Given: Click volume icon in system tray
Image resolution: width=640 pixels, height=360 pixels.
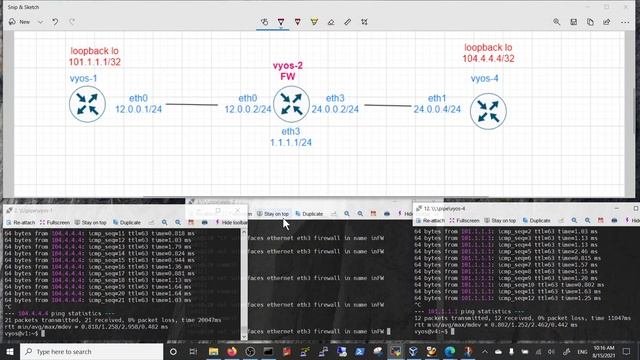Looking at the screenshot, I should 551,351.
